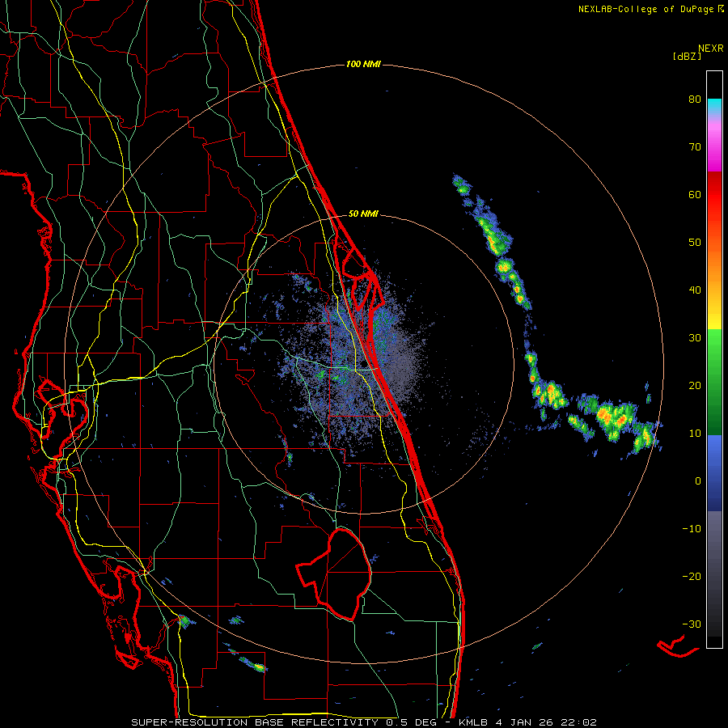Click the cyan band of the color bar
The image size is (728, 728).
click(714, 106)
